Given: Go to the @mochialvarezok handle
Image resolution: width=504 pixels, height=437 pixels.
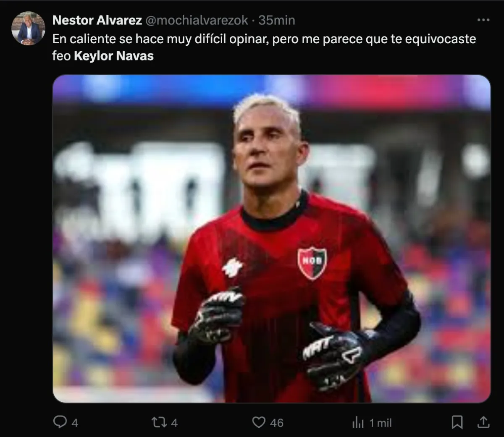Looking at the screenshot, I should pyautogui.click(x=197, y=20).
